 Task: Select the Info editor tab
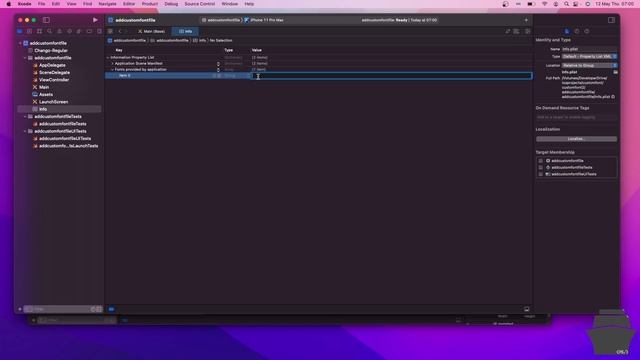click(x=185, y=31)
